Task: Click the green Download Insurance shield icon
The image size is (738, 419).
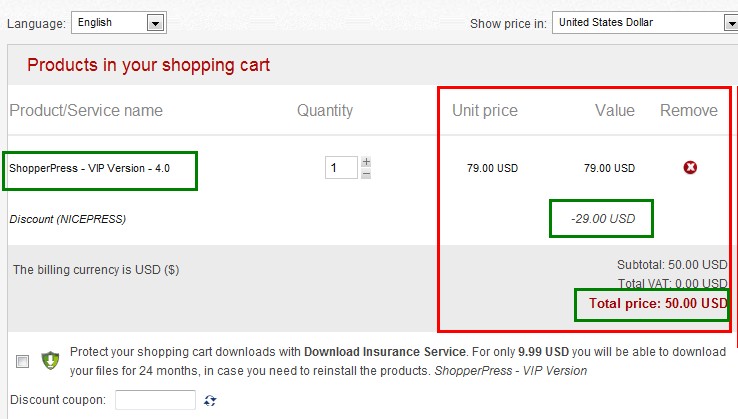Action: pyautogui.click(x=50, y=361)
